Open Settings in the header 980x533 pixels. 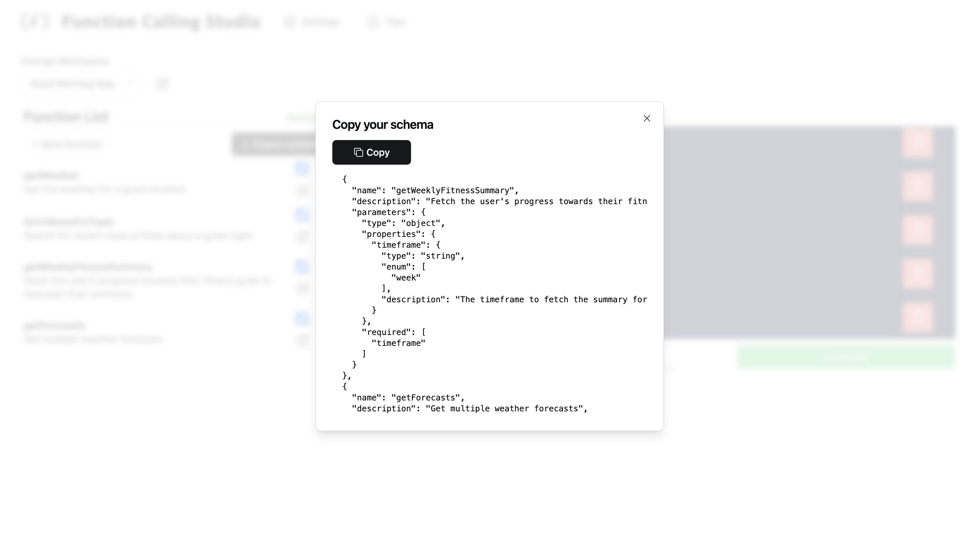pos(312,22)
